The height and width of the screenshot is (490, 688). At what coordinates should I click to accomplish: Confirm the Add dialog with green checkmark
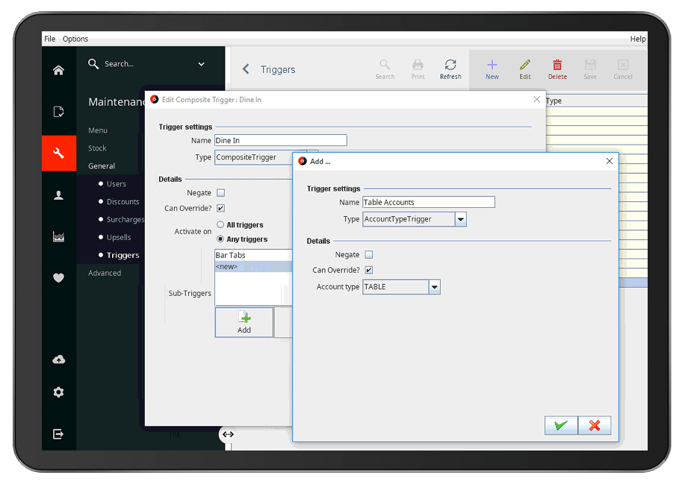[x=560, y=425]
